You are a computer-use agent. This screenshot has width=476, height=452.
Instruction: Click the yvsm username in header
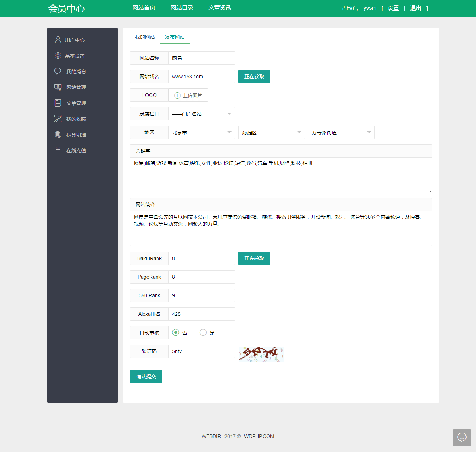coord(370,8)
